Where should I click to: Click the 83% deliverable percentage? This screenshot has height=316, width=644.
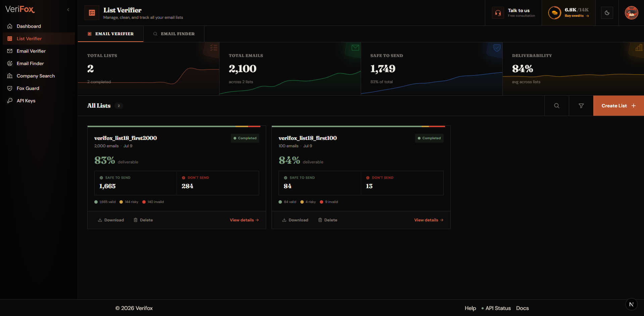(x=105, y=160)
